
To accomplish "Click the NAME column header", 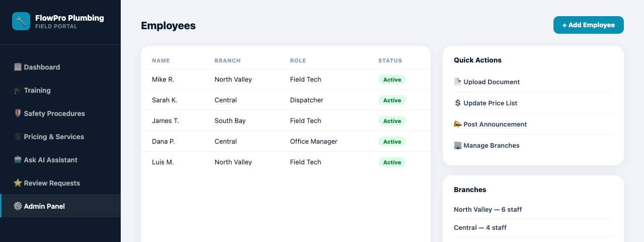I will pyautogui.click(x=161, y=60).
